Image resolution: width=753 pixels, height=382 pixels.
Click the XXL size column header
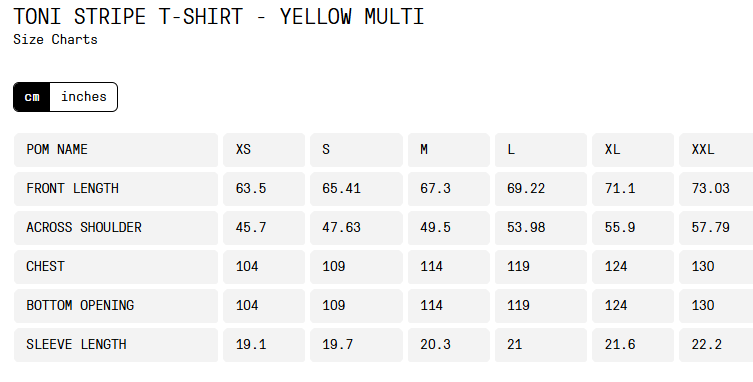click(x=716, y=150)
